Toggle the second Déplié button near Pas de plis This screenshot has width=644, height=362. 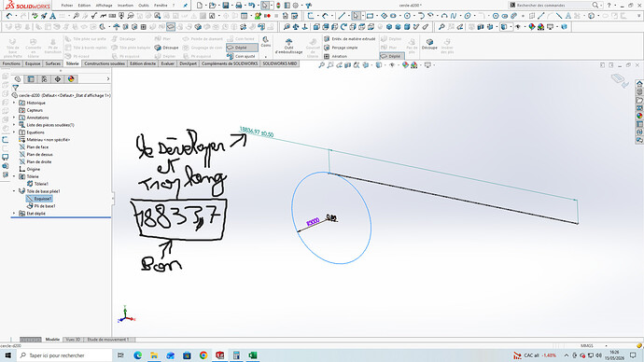coord(392,56)
